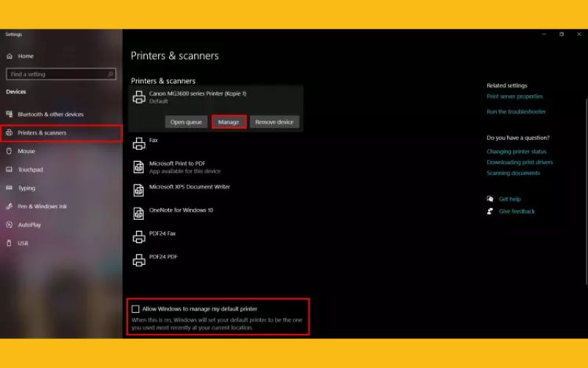Click Run the troubleshooter link
588x368 pixels.
click(516, 112)
